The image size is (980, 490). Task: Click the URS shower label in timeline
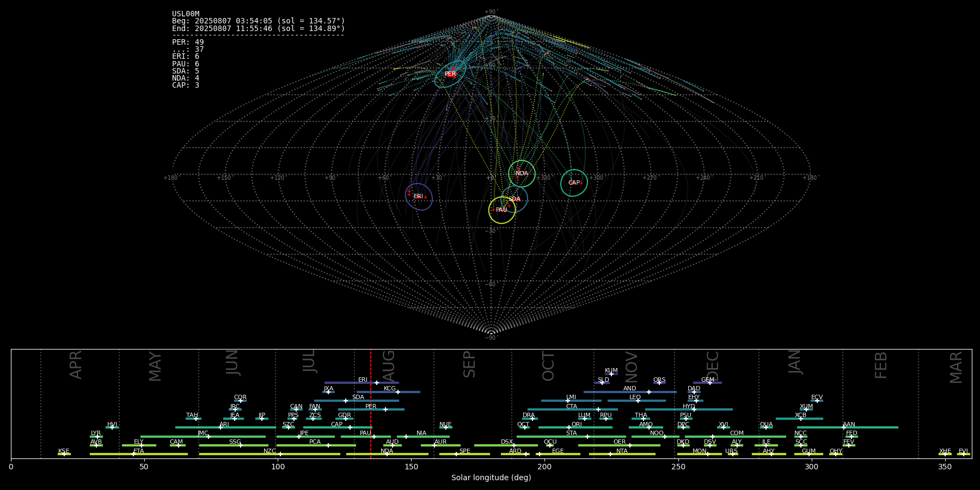pos(731,451)
